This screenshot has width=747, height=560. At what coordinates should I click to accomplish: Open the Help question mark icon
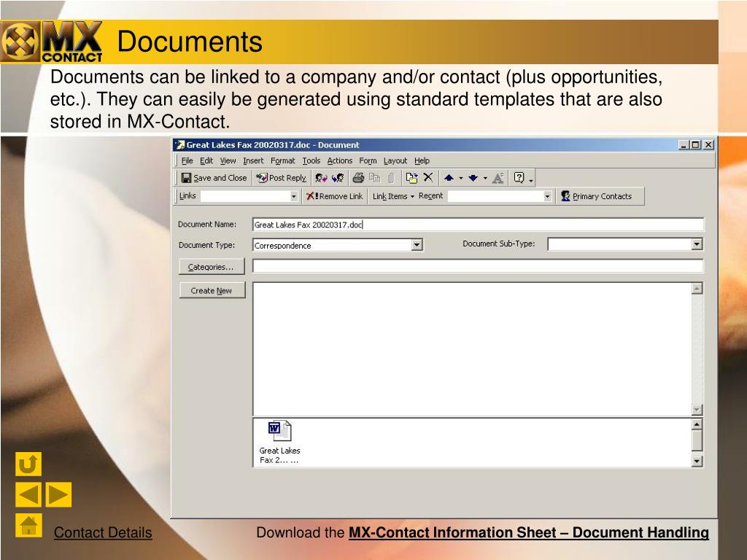click(519, 178)
